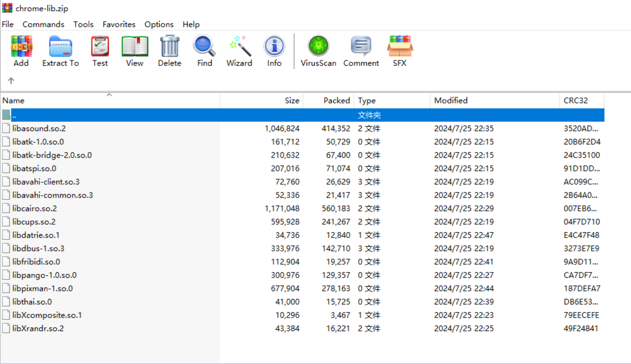Open the Commands menu
Screen dimensions: 631x364
43,24
